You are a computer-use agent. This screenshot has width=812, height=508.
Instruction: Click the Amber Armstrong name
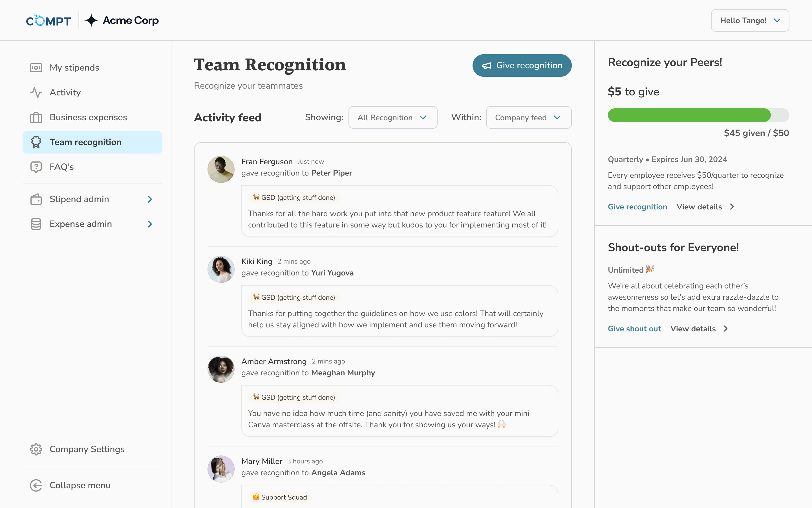[274, 362]
